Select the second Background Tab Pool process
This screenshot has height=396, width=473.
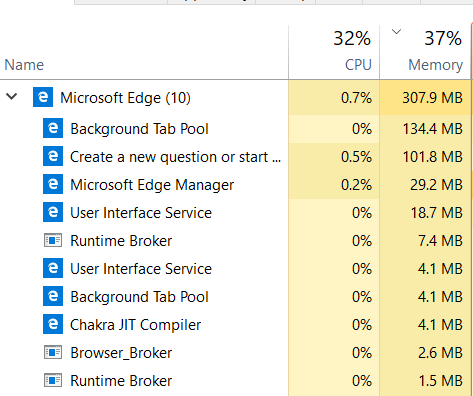tap(235, 297)
